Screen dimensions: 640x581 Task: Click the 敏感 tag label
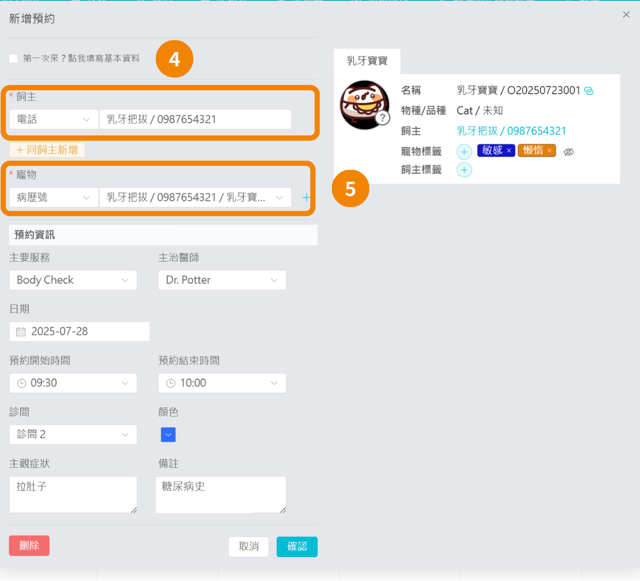point(492,151)
